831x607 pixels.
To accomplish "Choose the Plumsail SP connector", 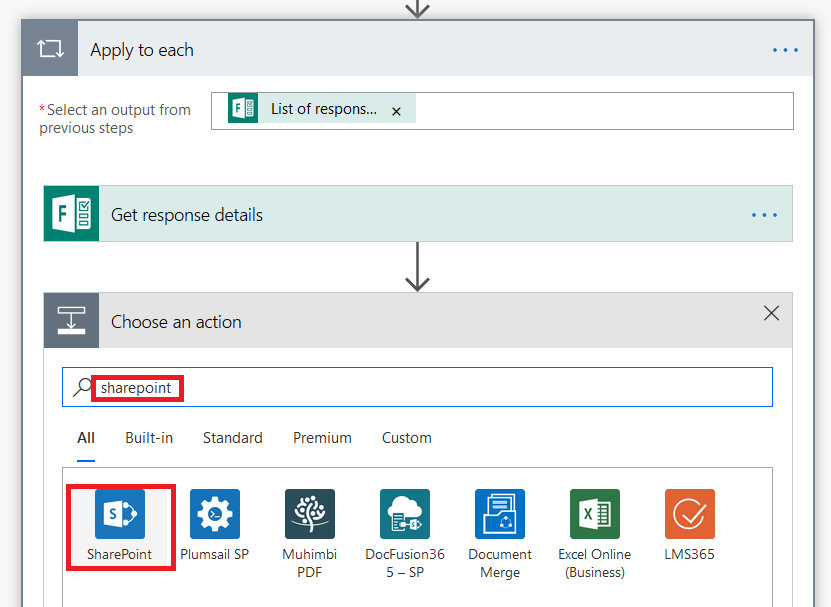I will pyautogui.click(x=215, y=514).
